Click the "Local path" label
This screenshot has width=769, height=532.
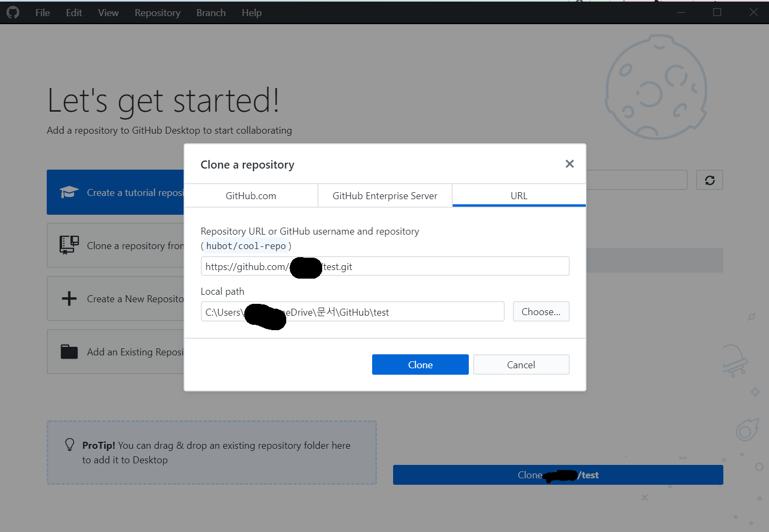(x=222, y=291)
